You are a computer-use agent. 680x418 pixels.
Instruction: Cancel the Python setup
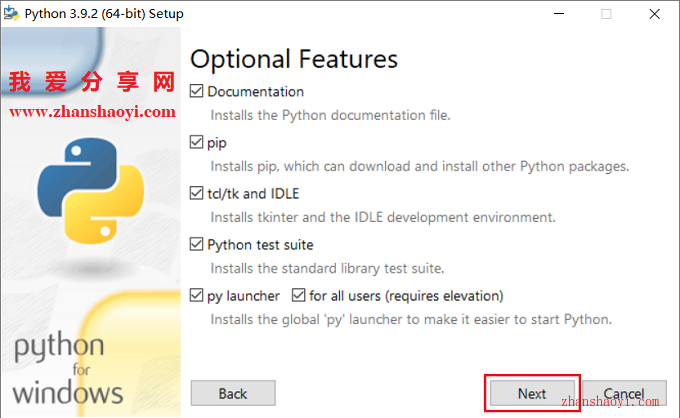(x=624, y=393)
